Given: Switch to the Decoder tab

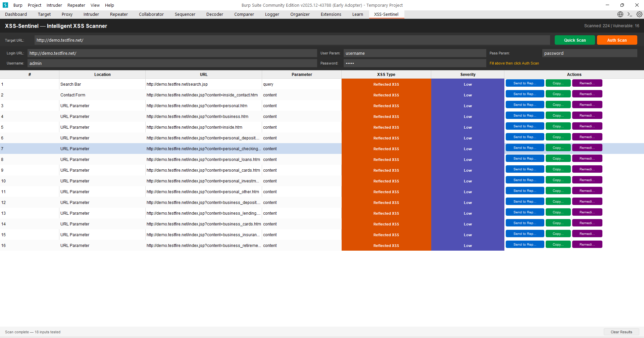Looking at the screenshot, I should pos(215,14).
